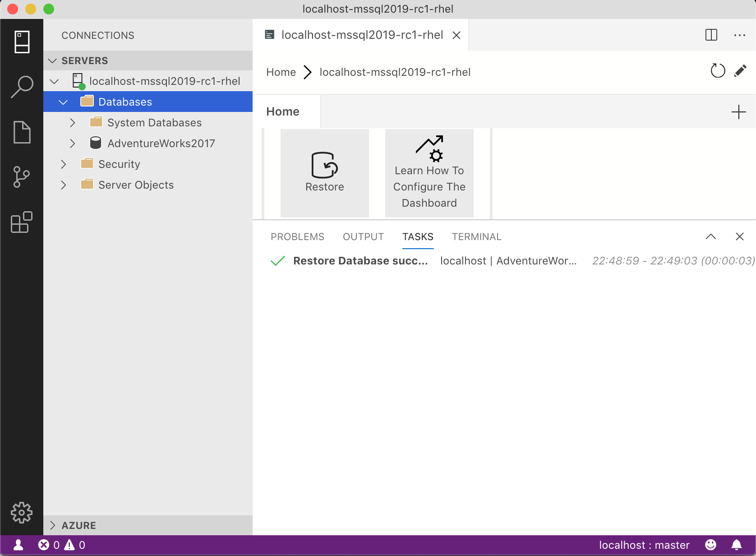Expand the Server Objects folder
Screen dimensions: 756x556
coord(64,185)
